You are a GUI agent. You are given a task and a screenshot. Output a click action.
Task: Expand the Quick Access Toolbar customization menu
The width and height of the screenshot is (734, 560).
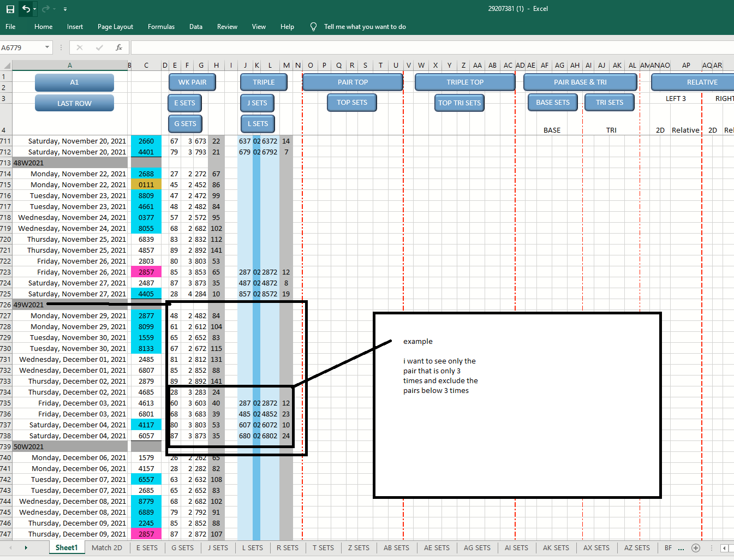tap(65, 9)
